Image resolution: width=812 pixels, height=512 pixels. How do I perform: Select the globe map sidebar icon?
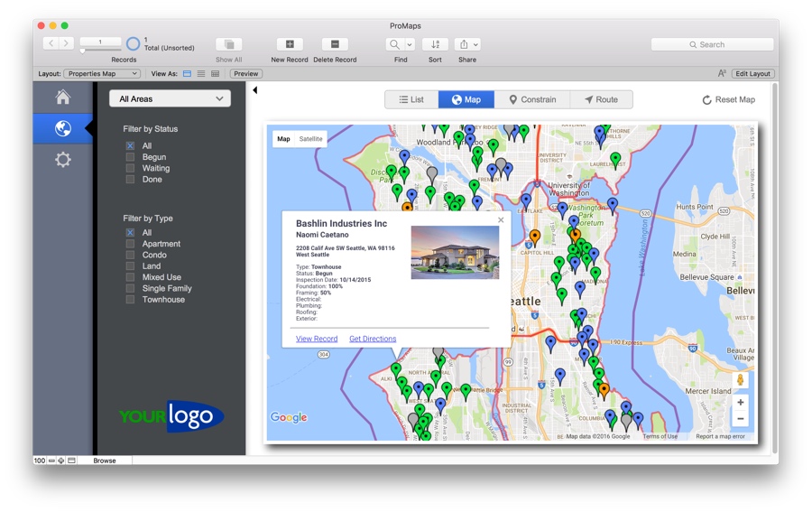(x=62, y=128)
